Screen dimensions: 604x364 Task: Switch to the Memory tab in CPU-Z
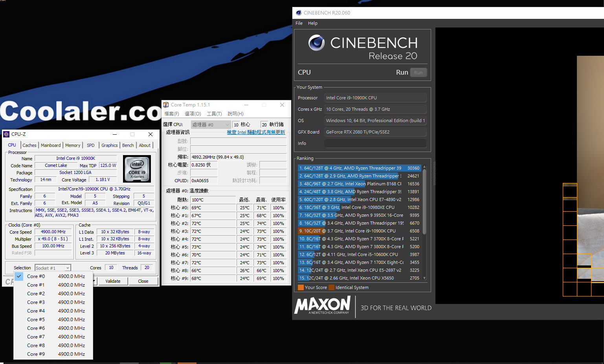73,145
